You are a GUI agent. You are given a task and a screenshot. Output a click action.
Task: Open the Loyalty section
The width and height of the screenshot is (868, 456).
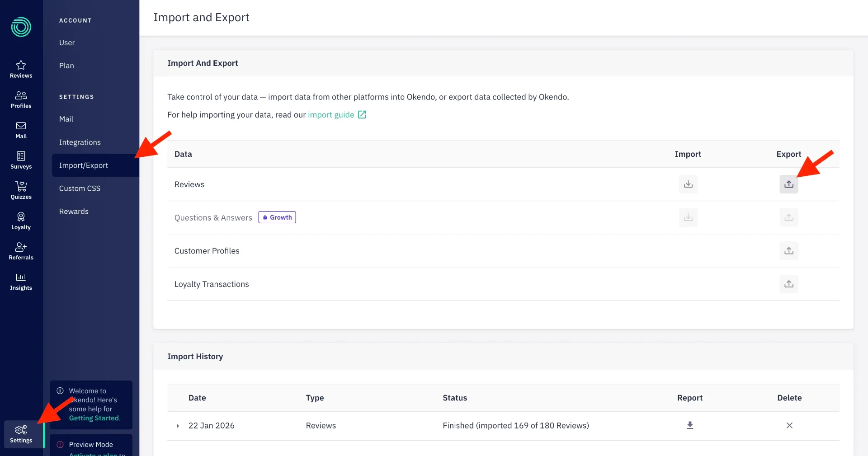[x=21, y=221]
